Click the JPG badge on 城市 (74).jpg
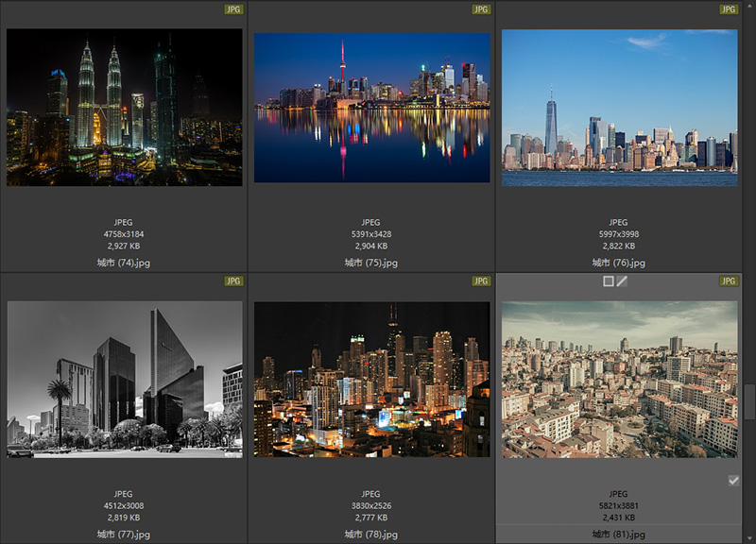The width and height of the screenshot is (756, 544). pos(233,9)
